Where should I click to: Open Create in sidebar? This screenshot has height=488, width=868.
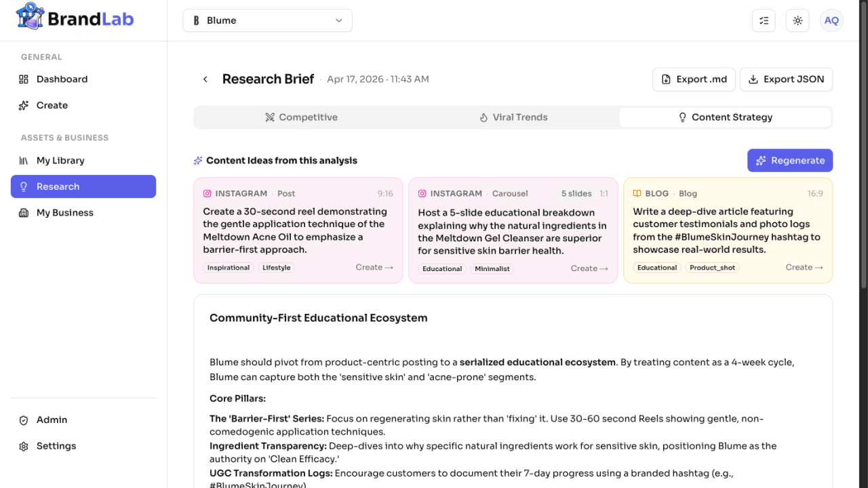[x=83, y=105]
